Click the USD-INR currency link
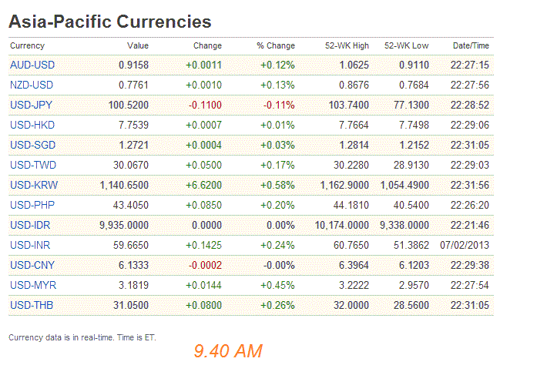This screenshot has height=392, width=537. [x=32, y=245]
